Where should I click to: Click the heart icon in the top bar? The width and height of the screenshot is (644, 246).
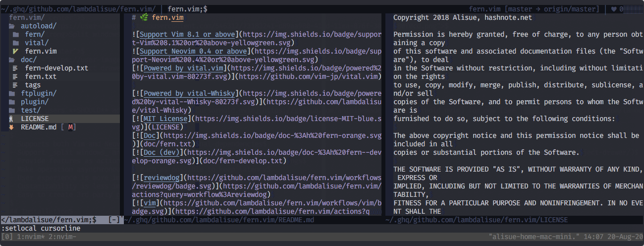coord(614,9)
